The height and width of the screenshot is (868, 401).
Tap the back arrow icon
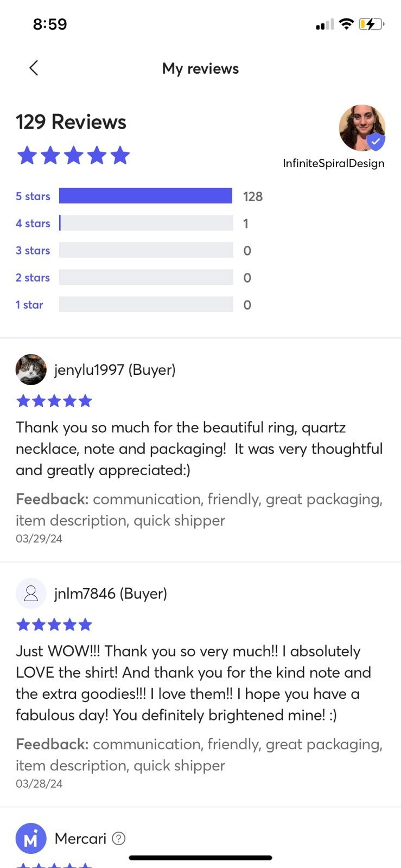coord(34,68)
